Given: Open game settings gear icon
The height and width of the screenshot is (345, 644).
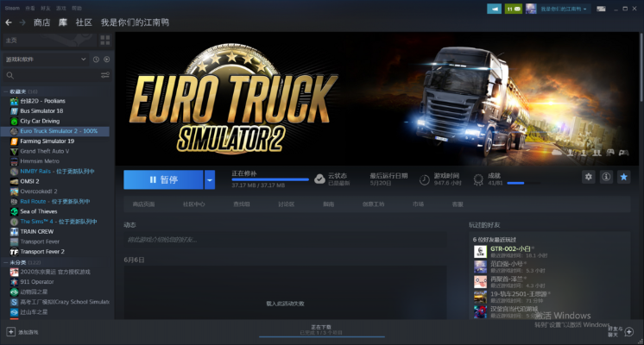Looking at the screenshot, I should click(588, 177).
